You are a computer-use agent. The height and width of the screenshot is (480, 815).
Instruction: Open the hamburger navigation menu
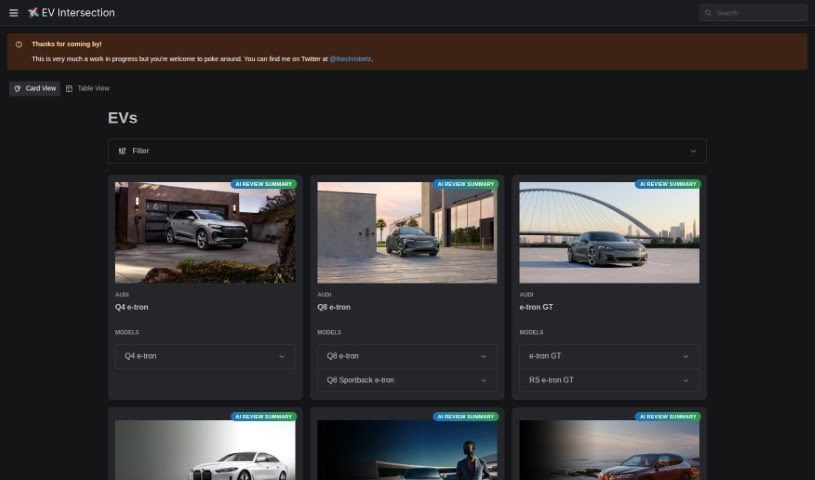(13, 13)
